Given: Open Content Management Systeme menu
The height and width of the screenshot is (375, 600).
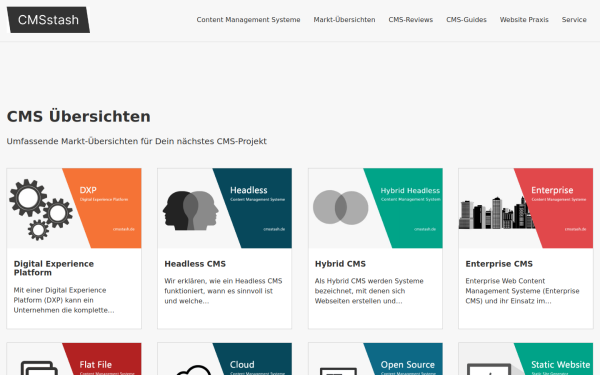Looking at the screenshot, I should 248,20.
